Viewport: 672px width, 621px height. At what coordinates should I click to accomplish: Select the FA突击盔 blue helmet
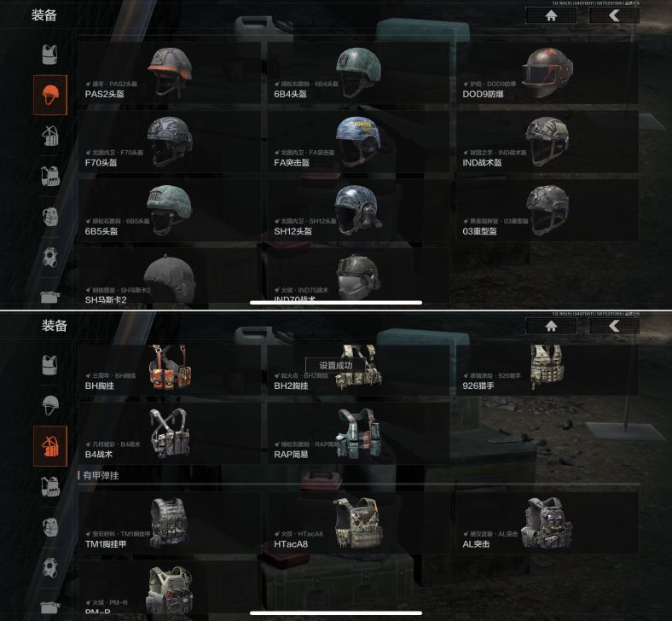pyautogui.click(x=359, y=142)
